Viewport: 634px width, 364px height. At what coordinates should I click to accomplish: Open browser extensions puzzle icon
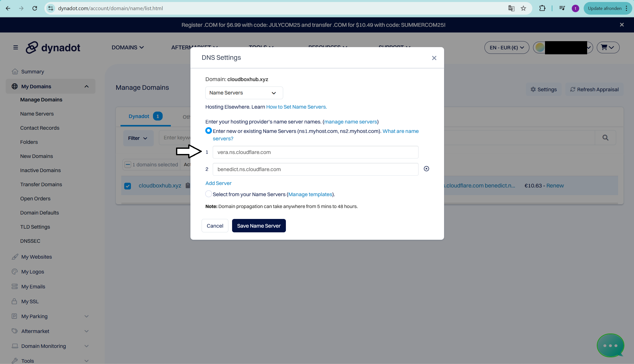coord(542,8)
